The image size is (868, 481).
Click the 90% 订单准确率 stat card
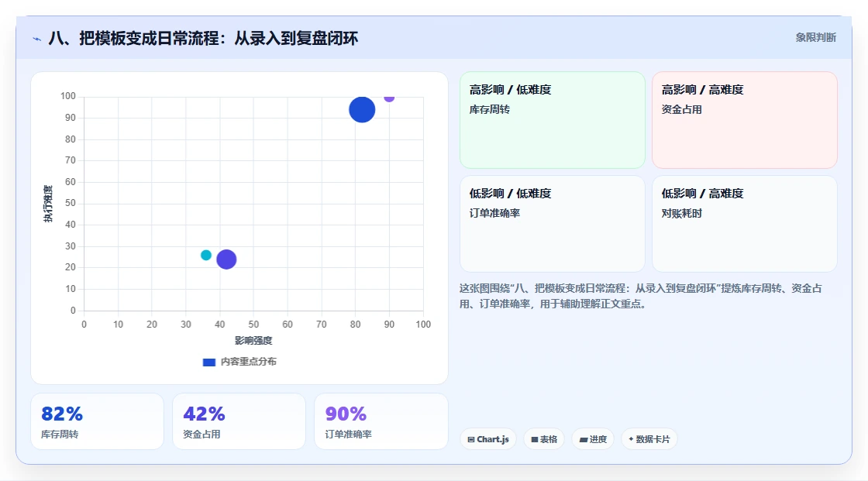click(381, 421)
